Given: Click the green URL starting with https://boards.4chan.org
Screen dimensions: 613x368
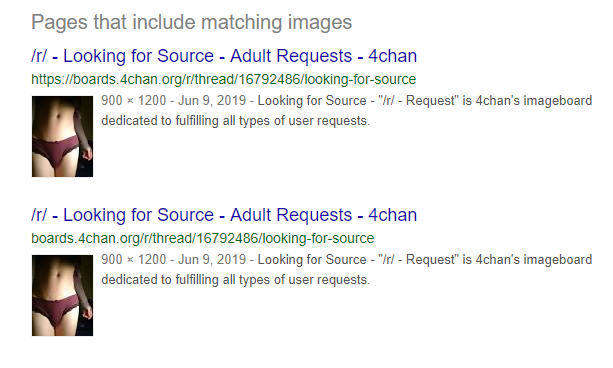Looking at the screenshot, I should [224, 79].
